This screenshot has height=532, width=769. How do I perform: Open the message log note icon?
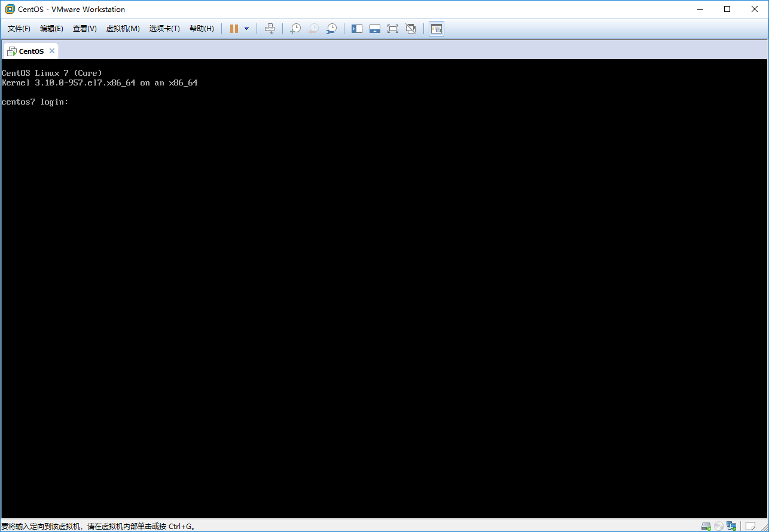[750, 526]
